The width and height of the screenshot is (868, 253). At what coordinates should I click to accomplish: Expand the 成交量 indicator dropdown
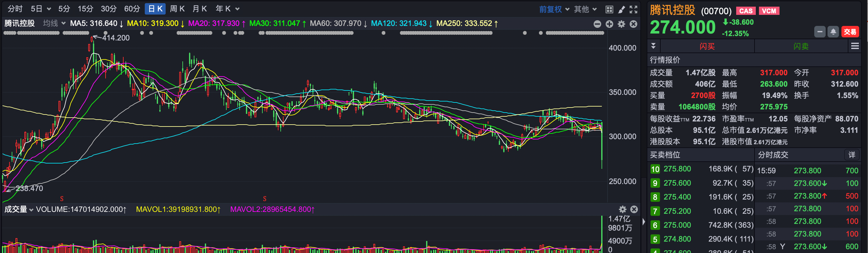pyautogui.click(x=19, y=209)
